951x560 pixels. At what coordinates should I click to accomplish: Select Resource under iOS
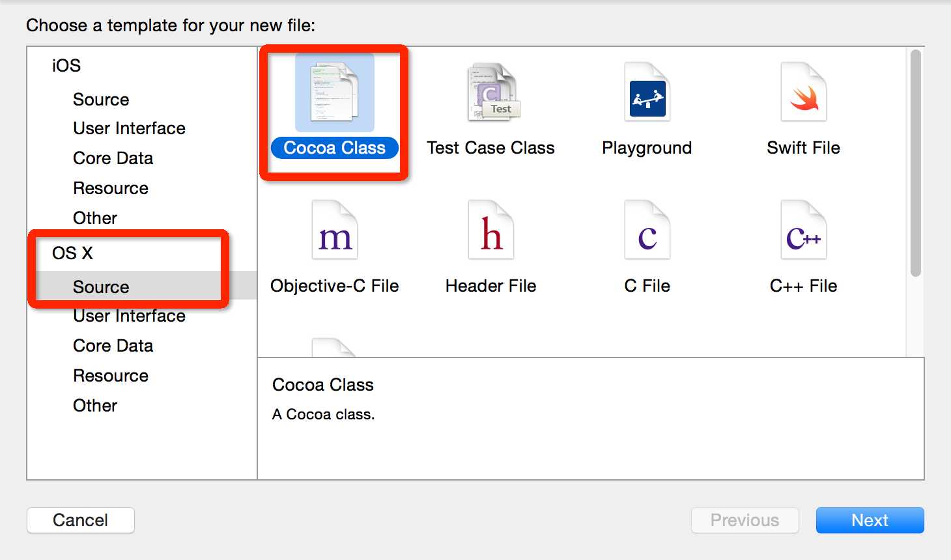[x=111, y=188]
